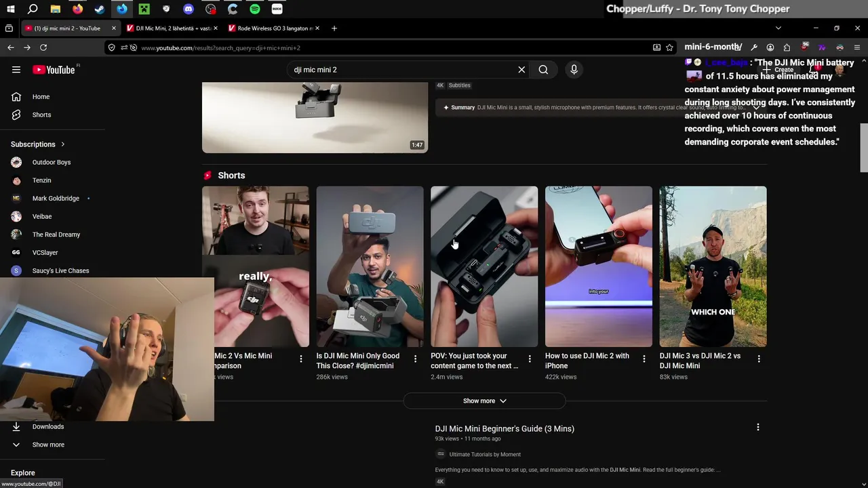Go back to the previous page
The height and width of the screenshot is (488, 868).
(x=11, y=47)
